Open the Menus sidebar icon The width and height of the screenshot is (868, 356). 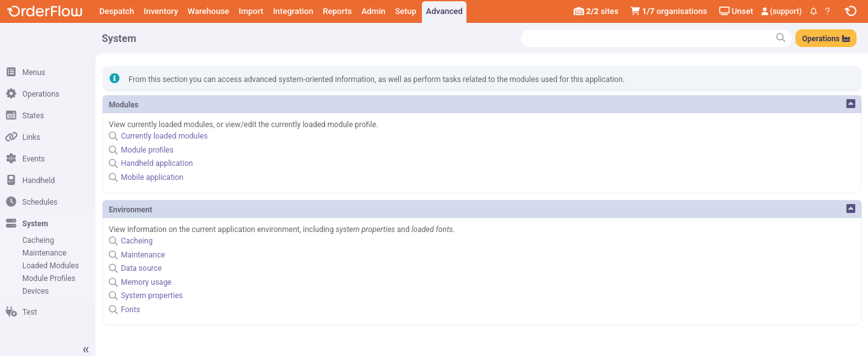11,72
